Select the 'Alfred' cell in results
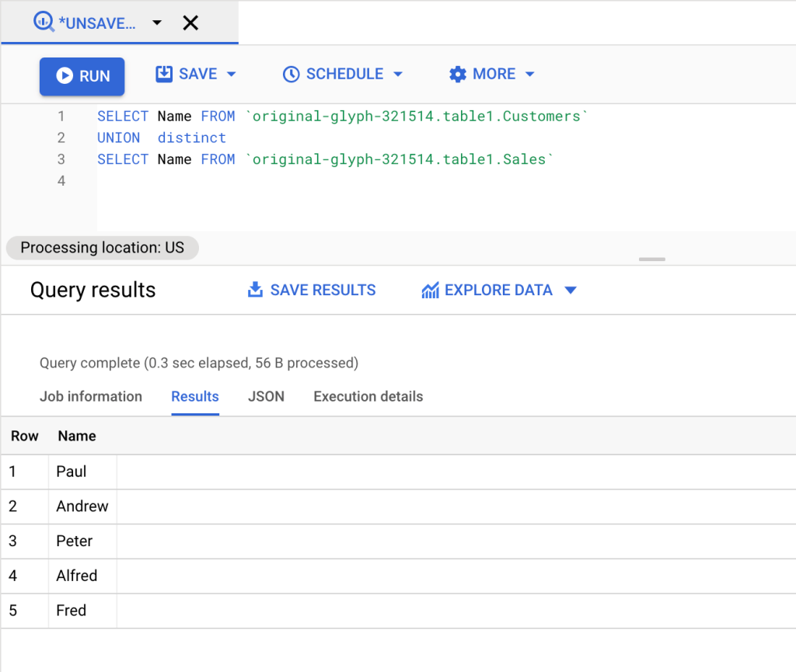Viewport: 796px width, 672px height. 82,576
